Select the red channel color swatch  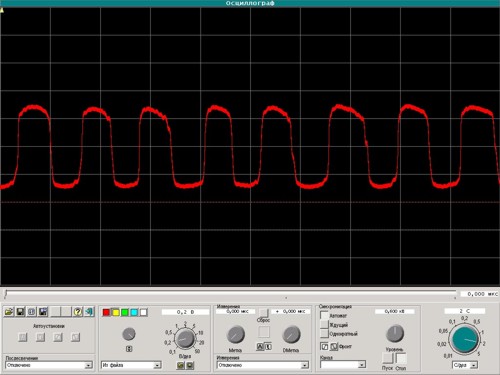pos(106,312)
